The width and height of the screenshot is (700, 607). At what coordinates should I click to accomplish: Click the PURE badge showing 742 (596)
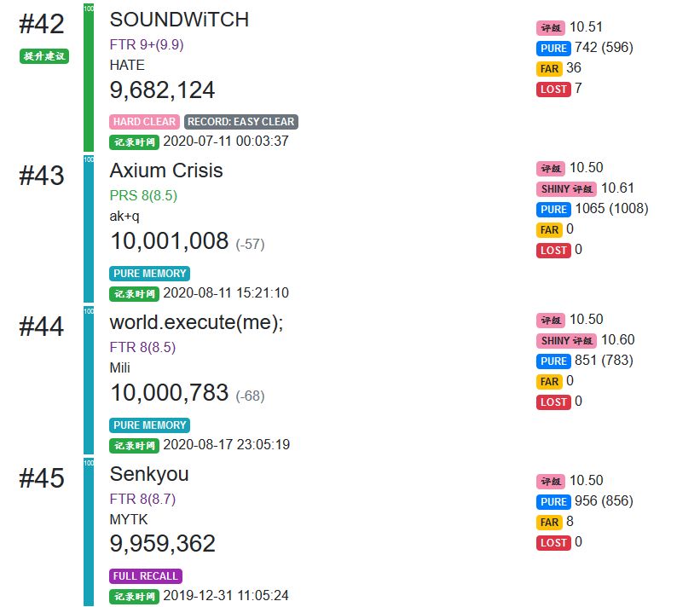pos(553,49)
